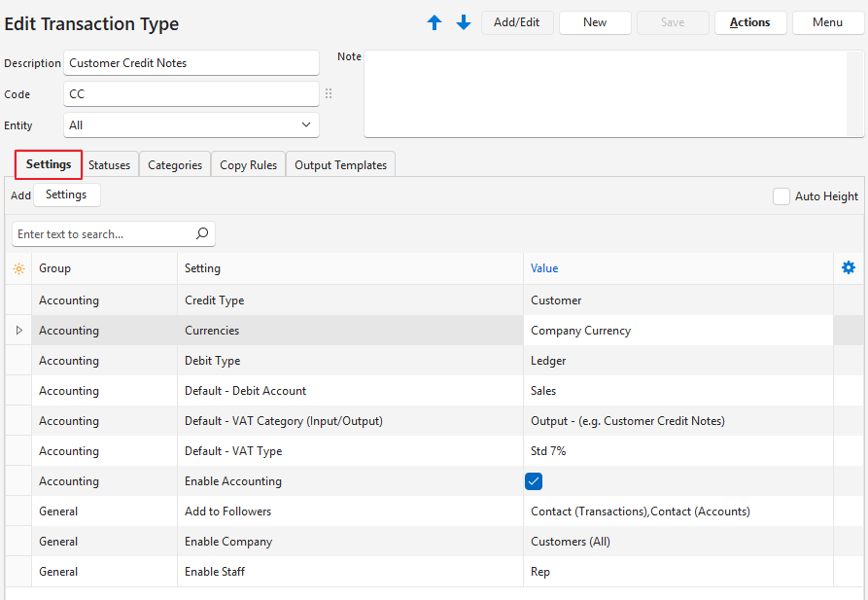
Task: Switch to the Statuses tab
Action: 110,165
